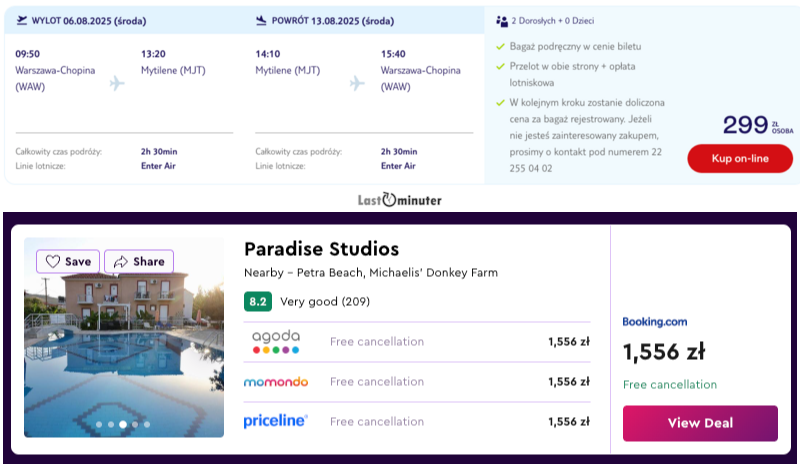Click the outbound Enter Air airline name
Image resolution: width=800 pixels, height=464 pixels.
tap(158, 166)
